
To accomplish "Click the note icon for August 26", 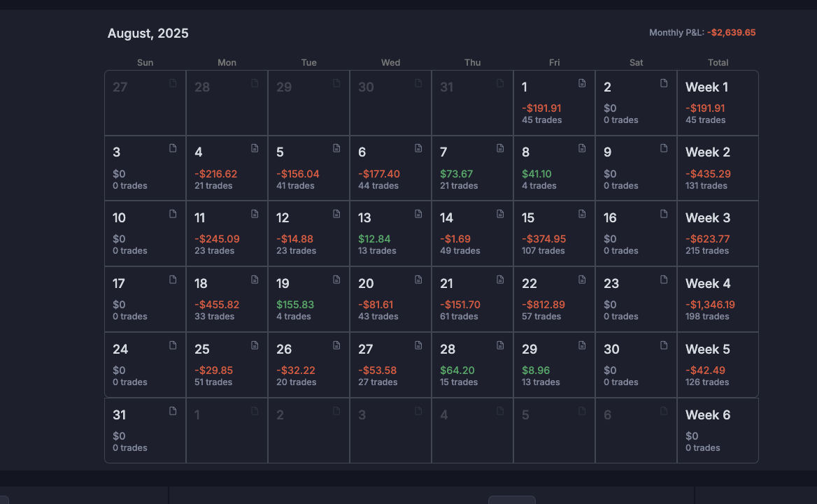I will [336, 345].
